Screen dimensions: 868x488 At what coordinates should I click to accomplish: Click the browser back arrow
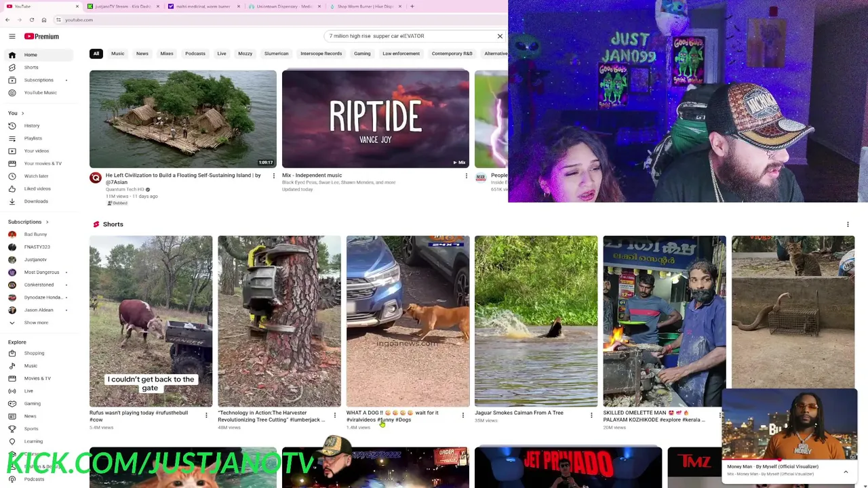[7, 20]
